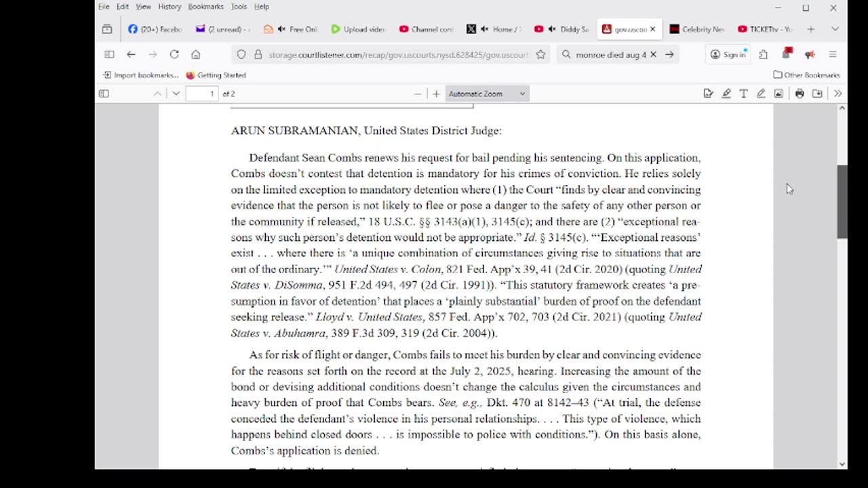Select the PDF add text tool
Screen dimensions: 868x488
click(744, 94)
